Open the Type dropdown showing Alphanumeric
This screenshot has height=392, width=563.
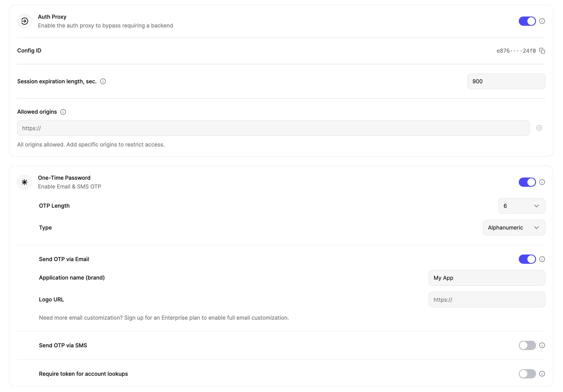[514, 228]
